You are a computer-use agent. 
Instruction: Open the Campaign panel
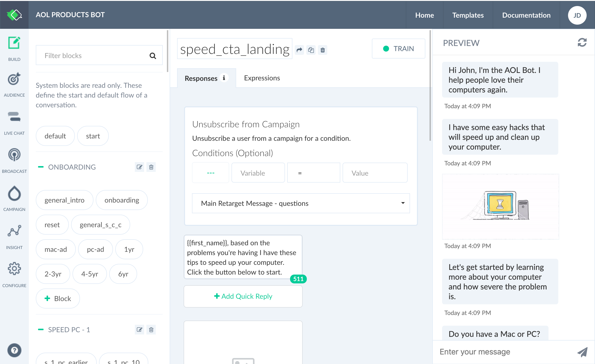click(x=14, y=200)
